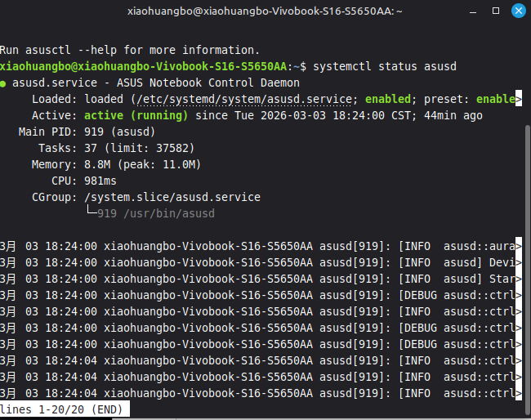Click the terminal title bar text

265,11
